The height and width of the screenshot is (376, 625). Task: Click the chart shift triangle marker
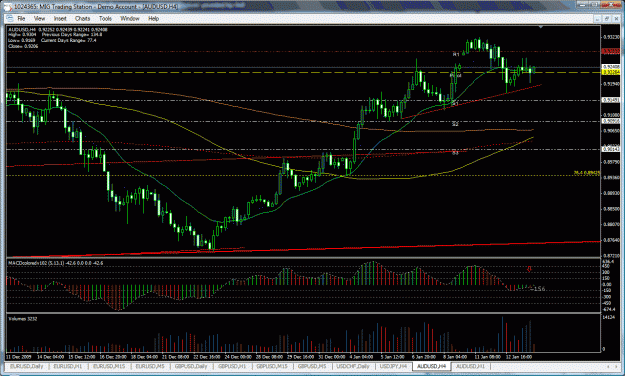(540, 27)
